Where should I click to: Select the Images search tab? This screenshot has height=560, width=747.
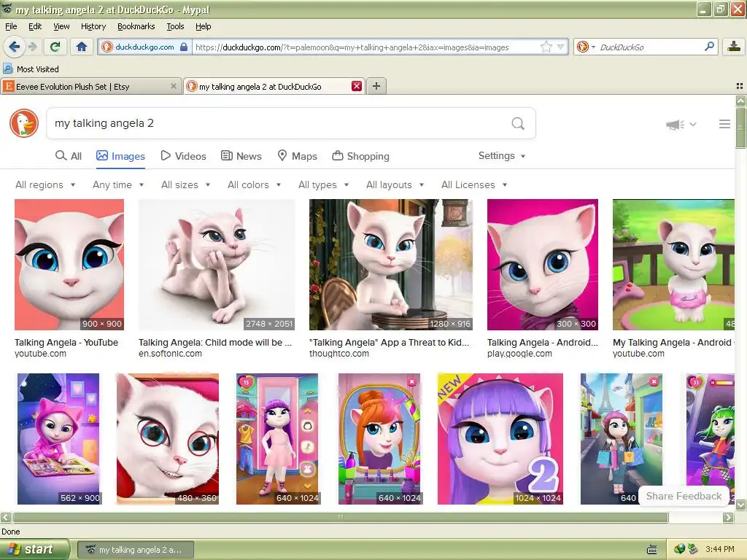[120, 156]
